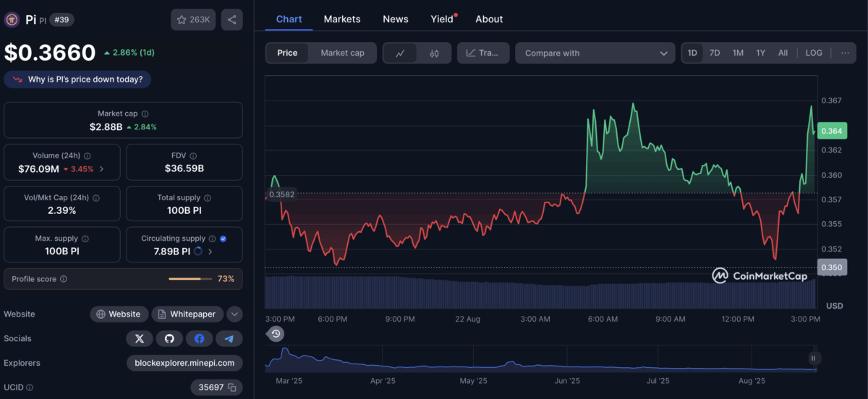Open the Yield tab
Viewport: 868px width, 399px height.
click(443, 19)
